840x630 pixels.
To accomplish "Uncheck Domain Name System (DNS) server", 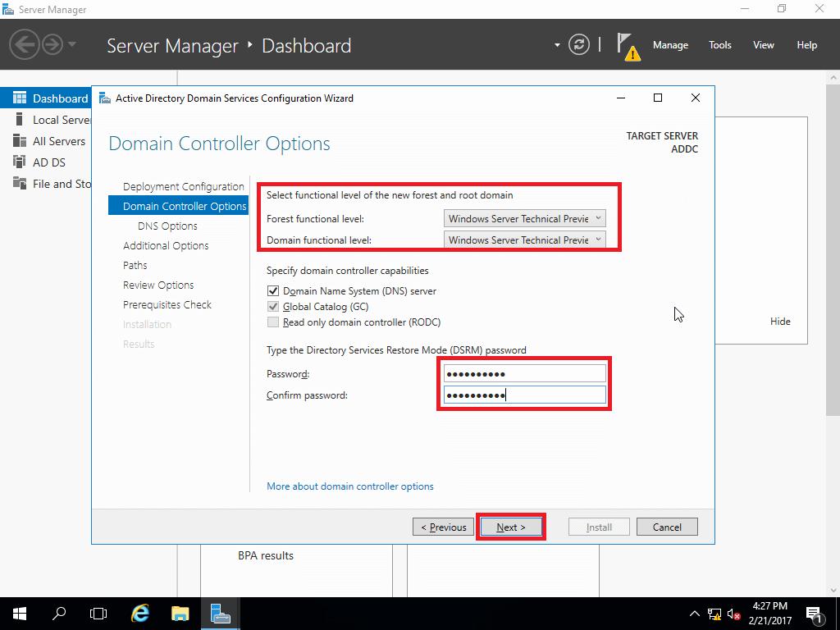I will [x=273, y=291].
